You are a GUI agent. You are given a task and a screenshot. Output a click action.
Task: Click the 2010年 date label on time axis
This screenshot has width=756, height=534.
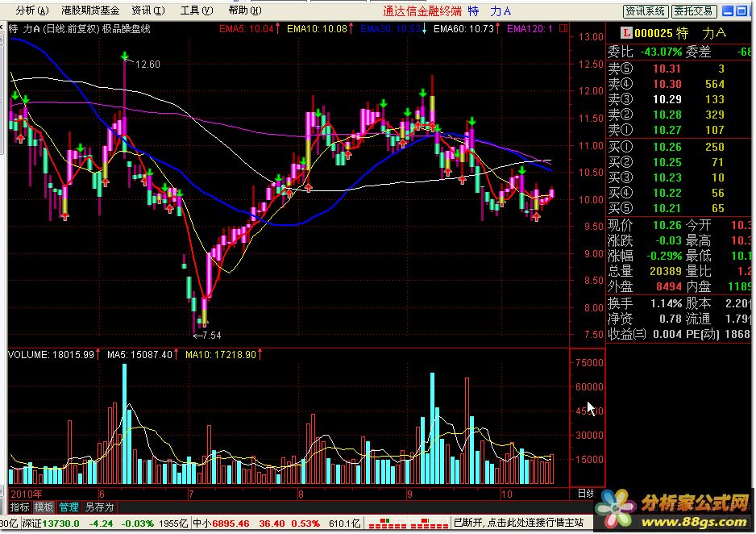27,494
